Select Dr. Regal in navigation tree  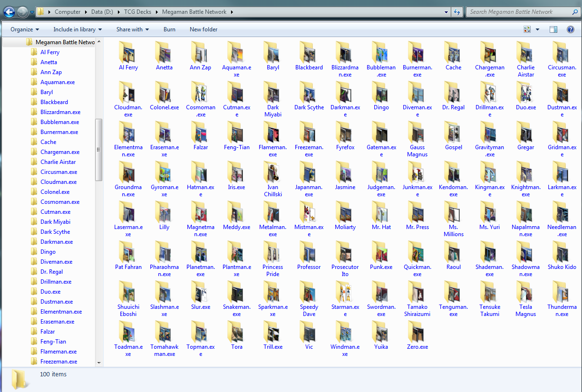pos(51,272)
